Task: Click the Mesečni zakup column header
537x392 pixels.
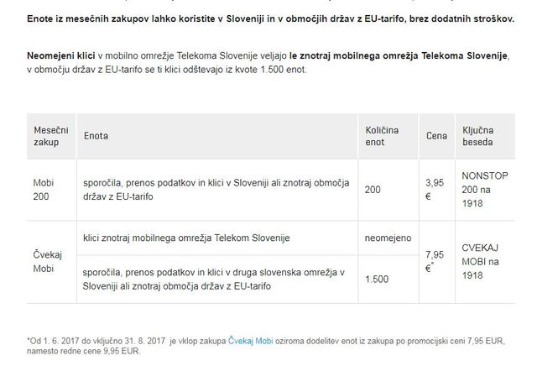Action: coord(51,136)
